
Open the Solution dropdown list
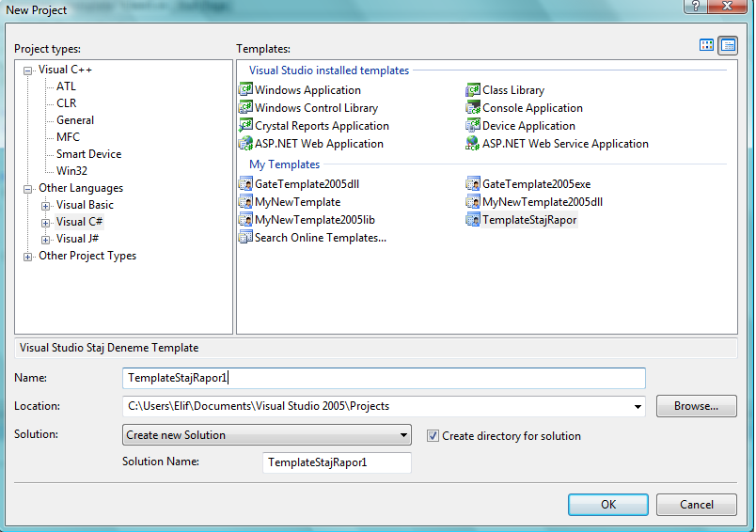click(403, 435)
